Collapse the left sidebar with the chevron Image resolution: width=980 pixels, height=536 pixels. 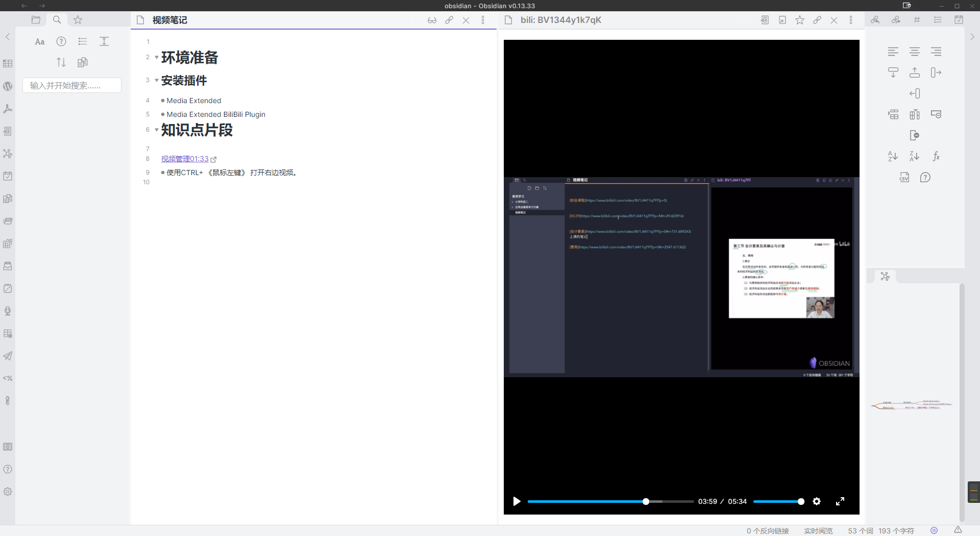8,37
